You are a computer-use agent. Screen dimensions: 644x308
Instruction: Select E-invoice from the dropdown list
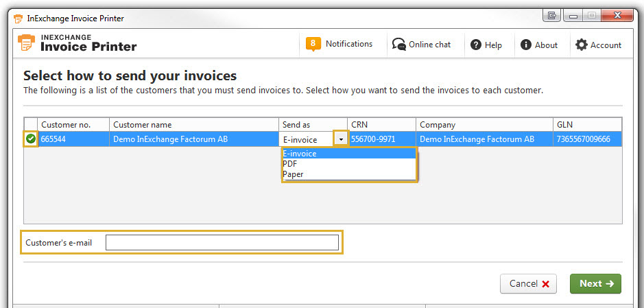coord(348,154)
